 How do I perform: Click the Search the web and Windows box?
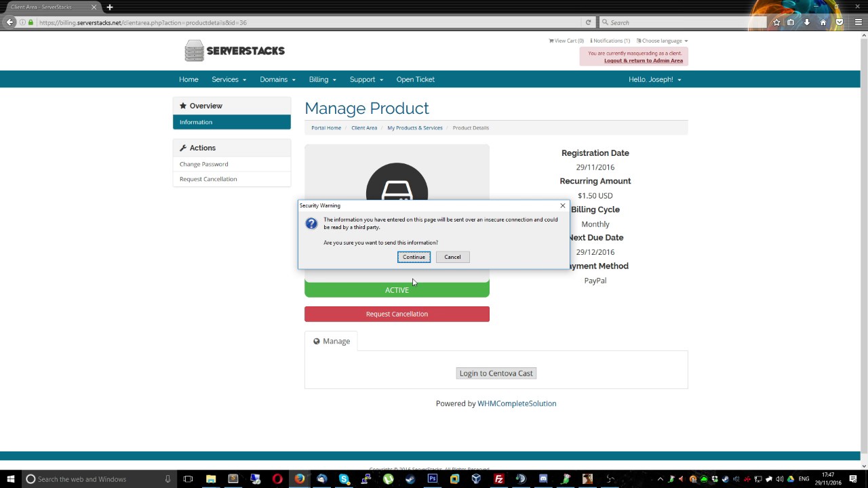[x=98, y=479]
